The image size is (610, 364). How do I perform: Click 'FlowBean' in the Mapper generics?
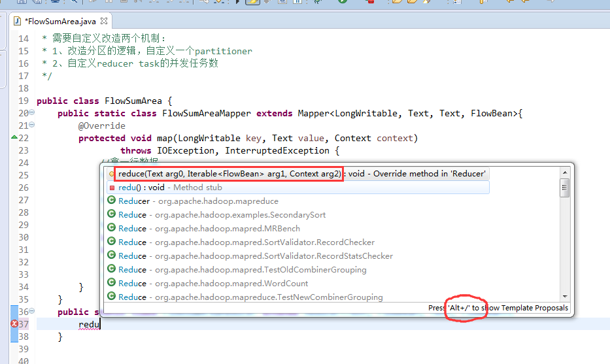point(492,113)
